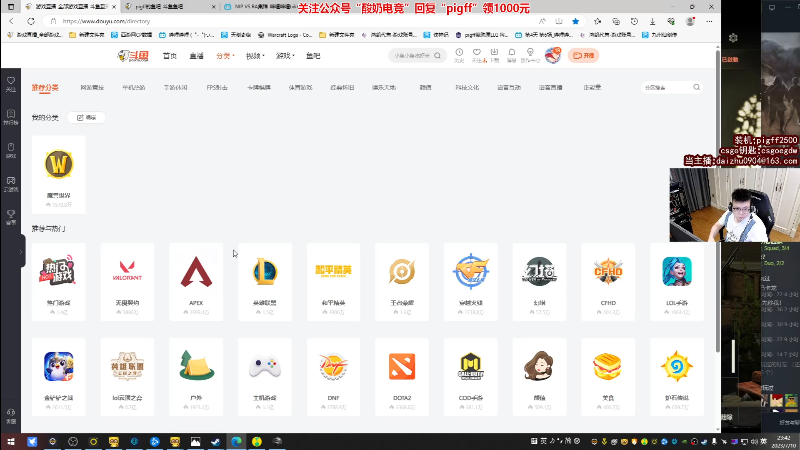Select the 颜值 category tab
800x450 pixels.
(x=426, y=88)
